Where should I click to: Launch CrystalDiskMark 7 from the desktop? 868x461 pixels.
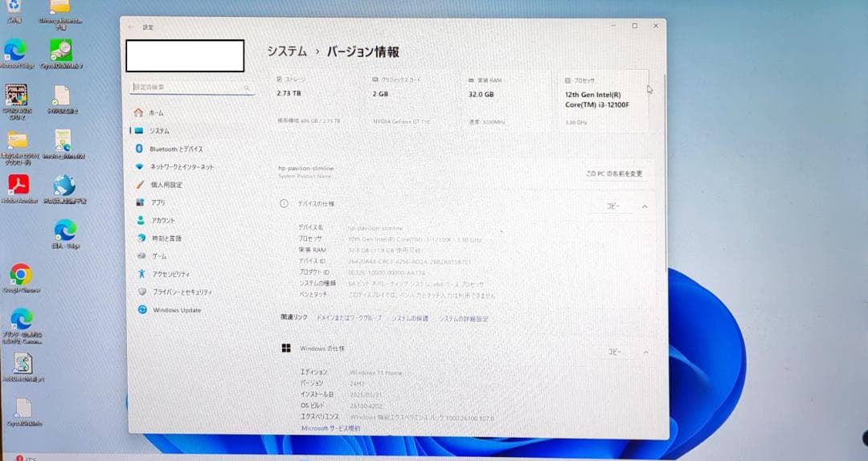(61, 51)
